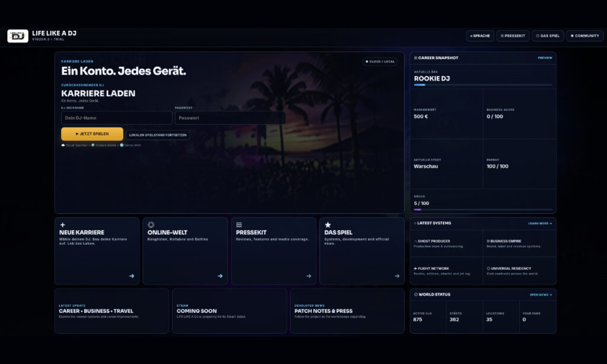
Task: Click the globe icon on Online-Welt card
Action: pyautogui.click(x=151, y=225)
